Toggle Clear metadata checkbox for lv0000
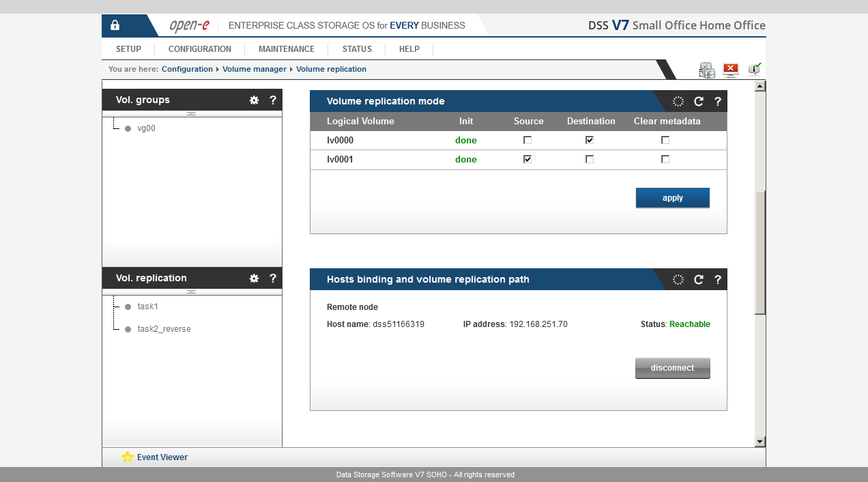Image resolution: width=868 pixels, height=482 pixels. tap(665, 140)
